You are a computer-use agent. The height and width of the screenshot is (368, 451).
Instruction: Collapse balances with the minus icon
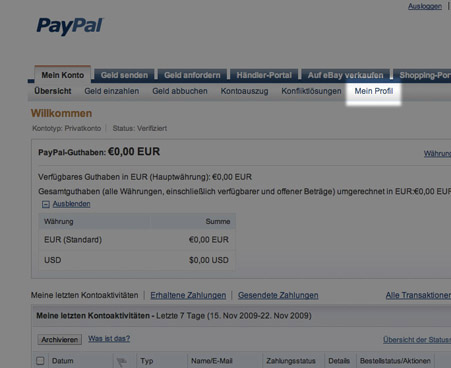tap(46, 204)
